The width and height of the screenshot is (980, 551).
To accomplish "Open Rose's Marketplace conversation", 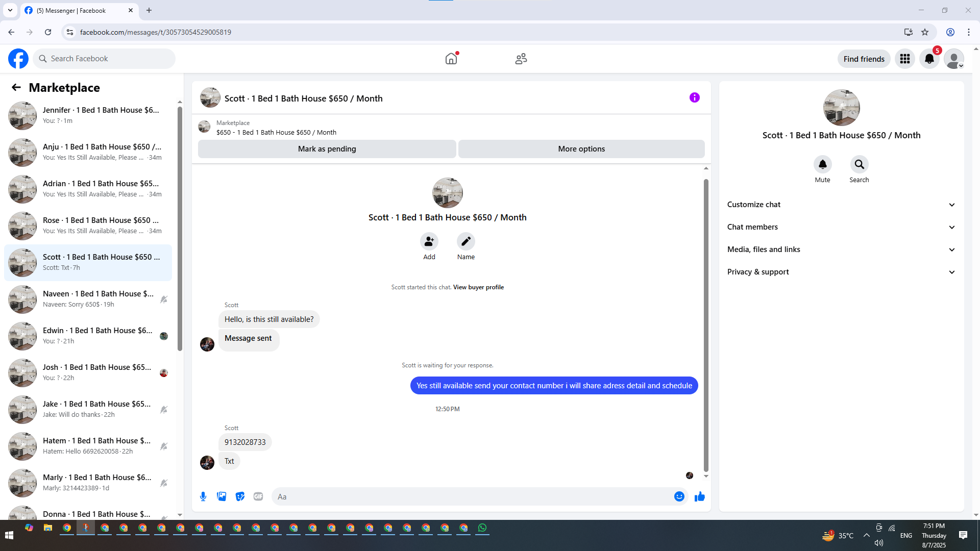I will pos(88,226).
